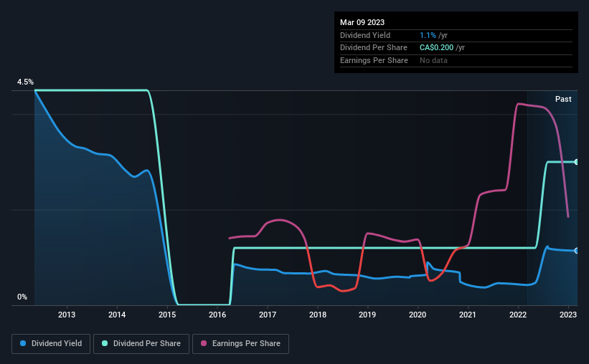Toggle the Dividend Yield legend button
Viewport: 589px width, 364px height.
(x=51, y=344)
